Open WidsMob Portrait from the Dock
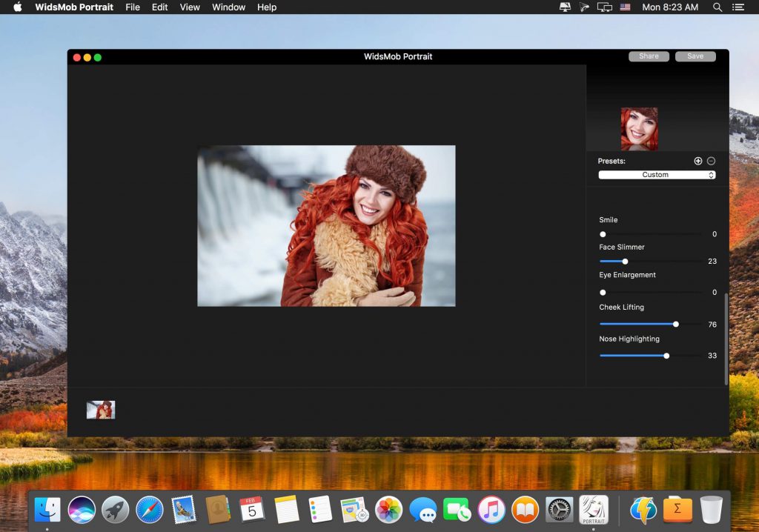 coord(594,510)
